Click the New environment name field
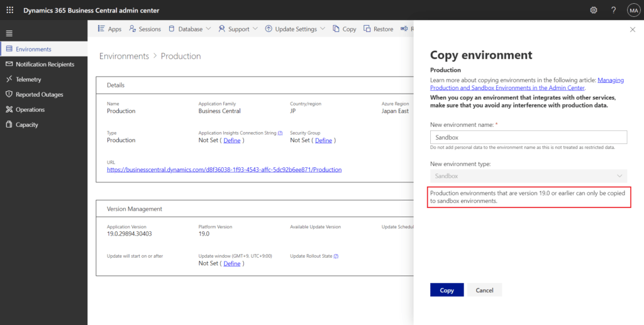 point(528,138)
